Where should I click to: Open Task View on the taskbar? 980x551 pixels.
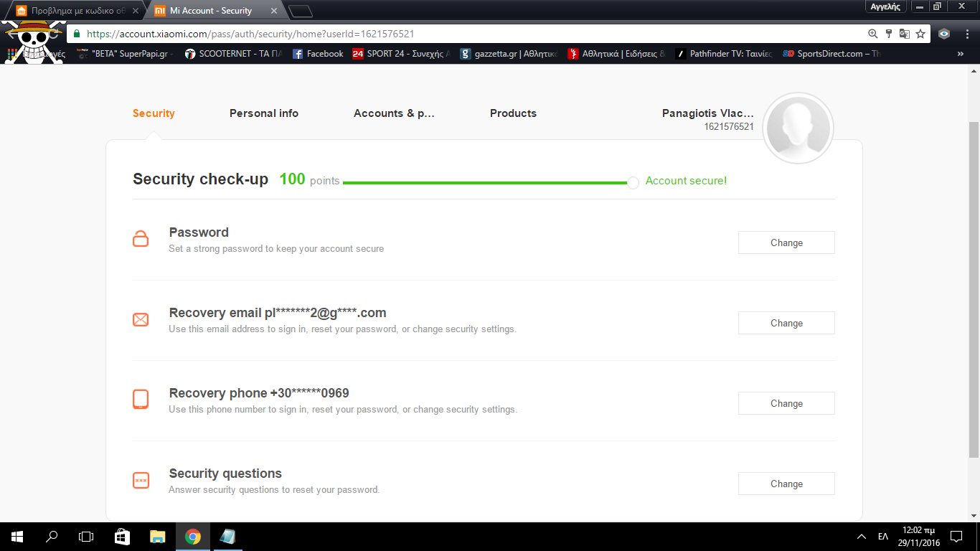86,537
